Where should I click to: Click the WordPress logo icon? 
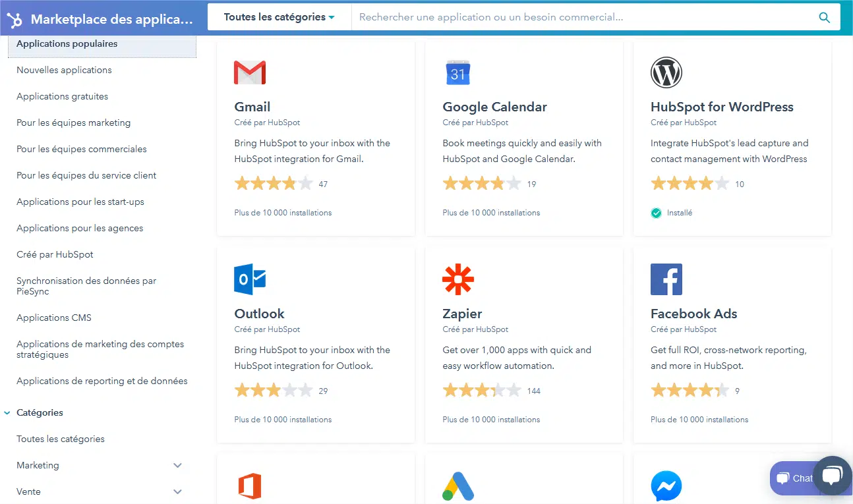[x=666, y=72]
